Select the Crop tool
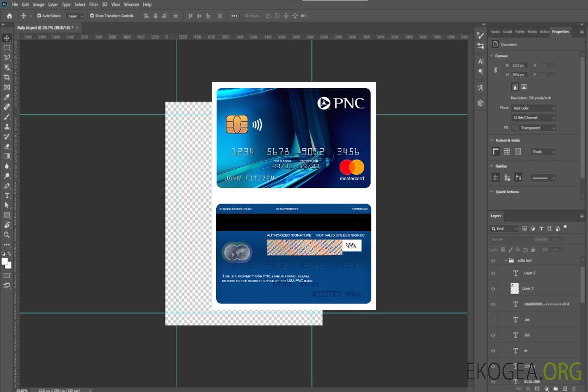This screenshot has width=588, height=392. (7, 77)
